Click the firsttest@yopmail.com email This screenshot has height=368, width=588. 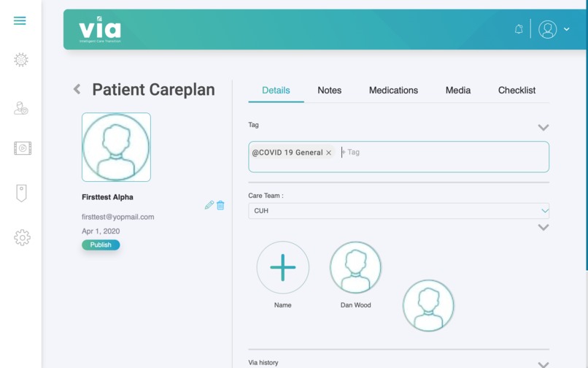tap(117, 217)
